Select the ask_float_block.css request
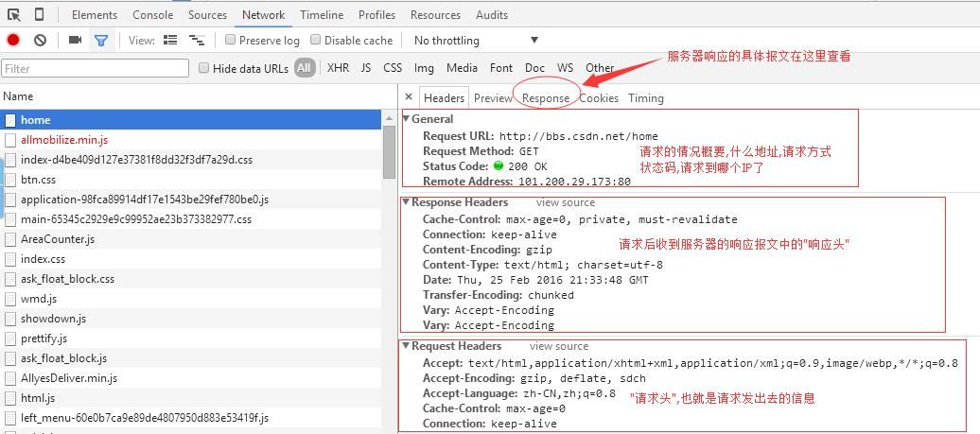This screenshot has height=434, width=980. 191,279
